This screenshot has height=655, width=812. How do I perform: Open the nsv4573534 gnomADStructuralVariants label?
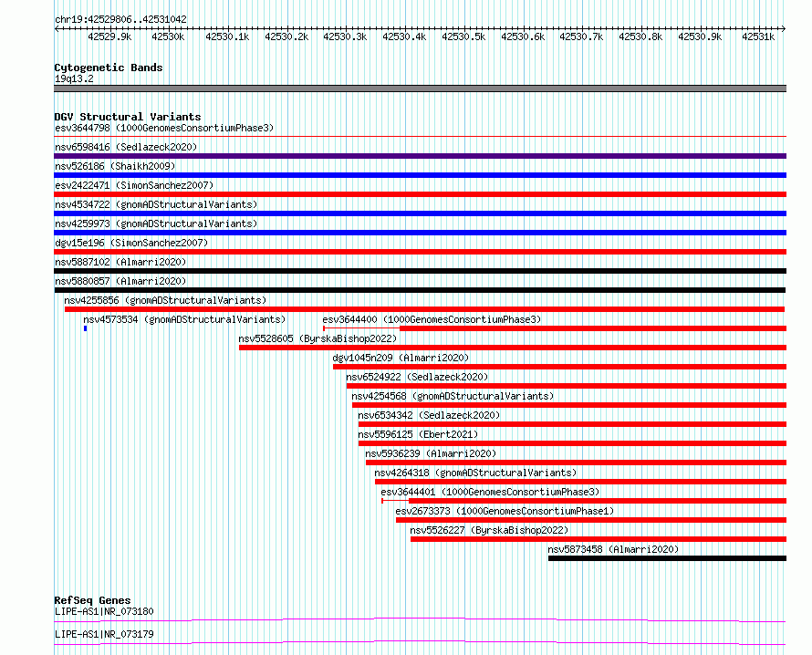pos(184,319)
